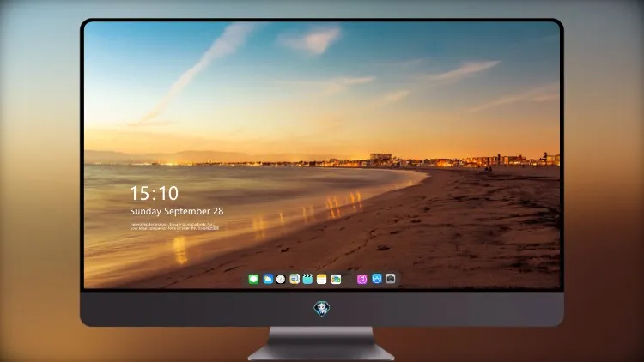Click the date text Sunday September 28

pos(177,211)
